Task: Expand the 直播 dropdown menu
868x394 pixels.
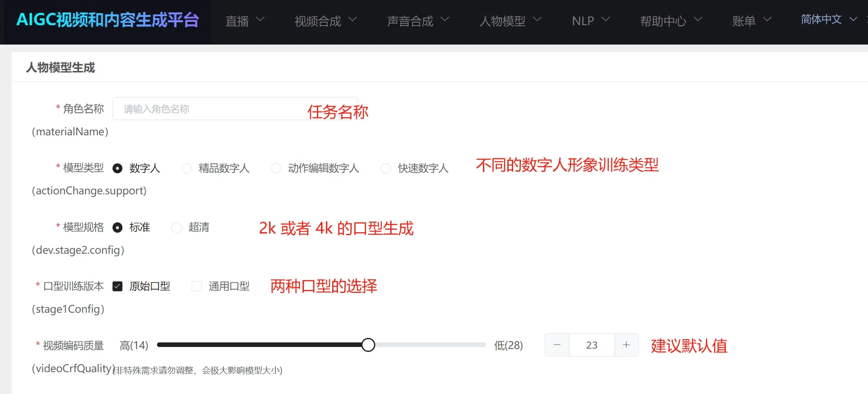Action: 245,21
